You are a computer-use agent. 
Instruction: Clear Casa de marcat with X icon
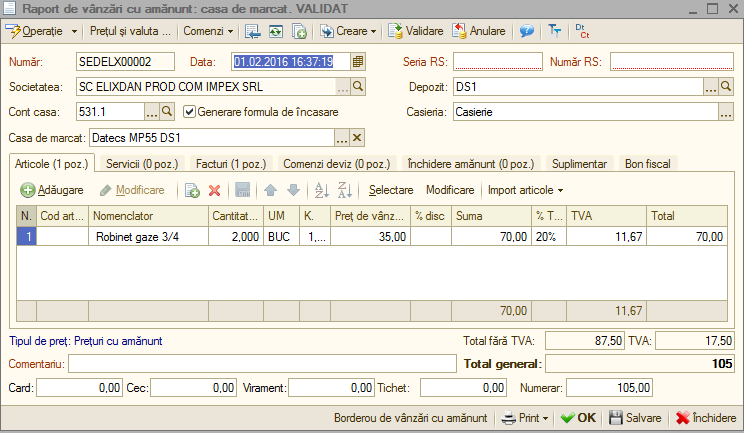[357, 138]
